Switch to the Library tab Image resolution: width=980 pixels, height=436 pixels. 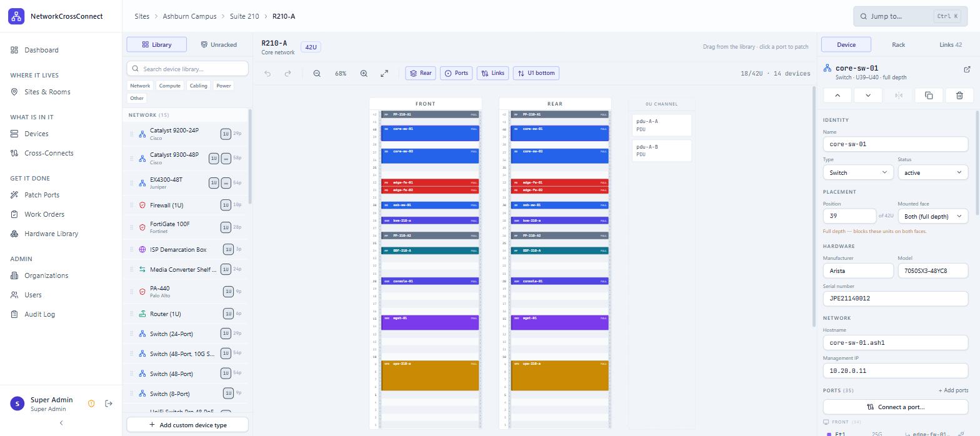157,44
